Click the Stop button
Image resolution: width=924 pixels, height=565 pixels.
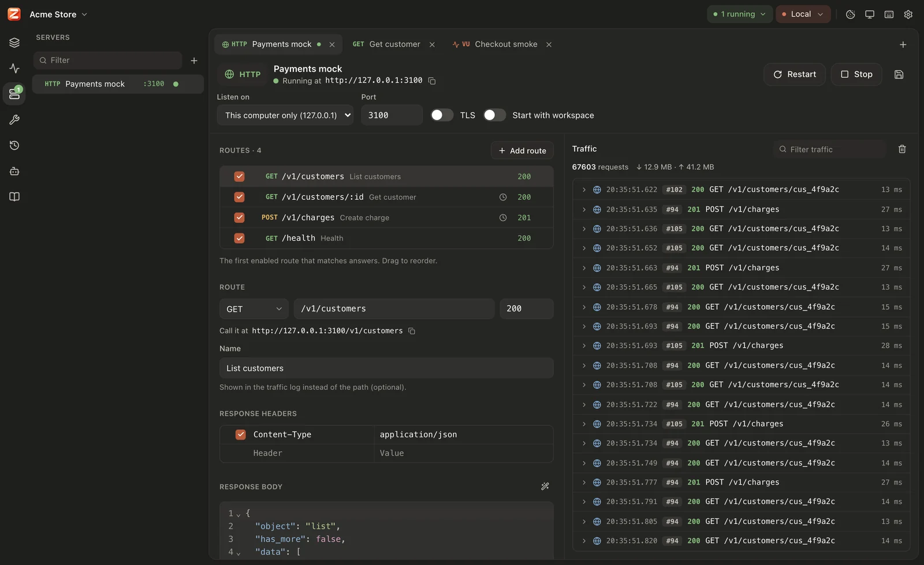pos(856,75)
